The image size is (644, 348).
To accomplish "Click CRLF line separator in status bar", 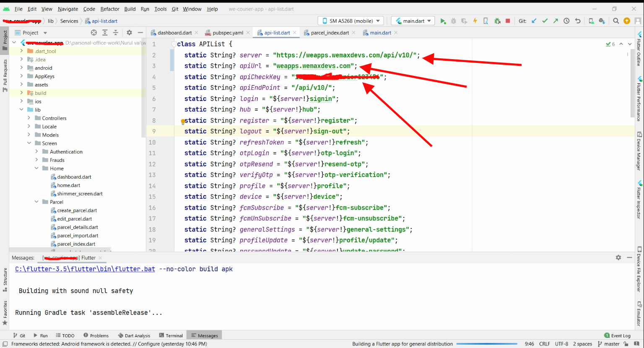I will point(544,344).
